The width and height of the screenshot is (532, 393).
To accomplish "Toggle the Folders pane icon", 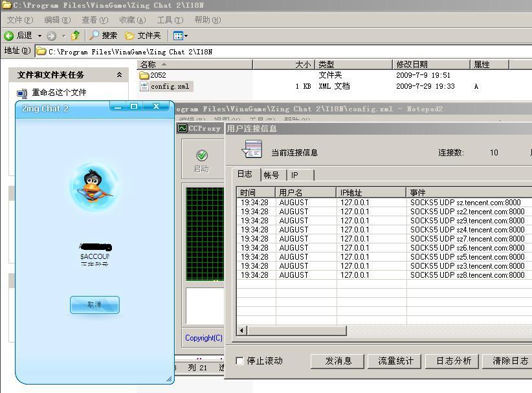I will click(x=129, y=36).
